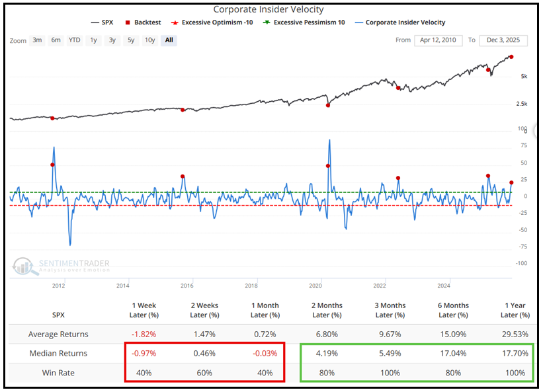Click the latest backtest dot at SPX peak

coord(511,57)
